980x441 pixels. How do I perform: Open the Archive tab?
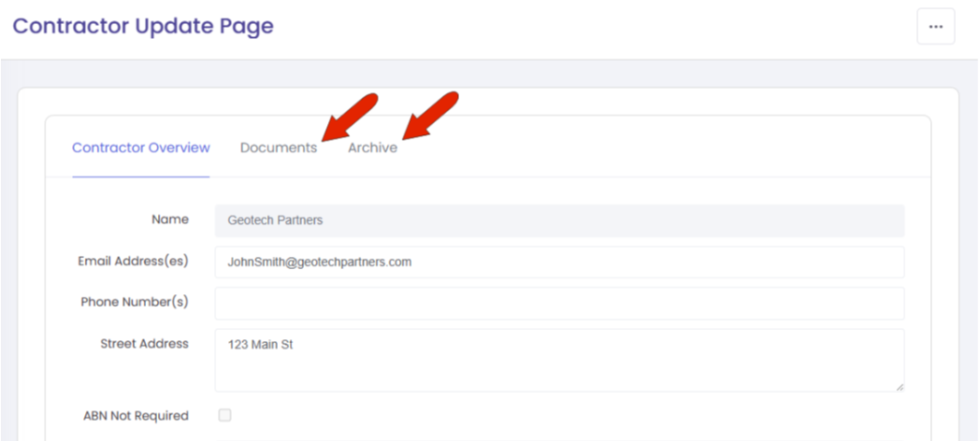pos(372,148)
